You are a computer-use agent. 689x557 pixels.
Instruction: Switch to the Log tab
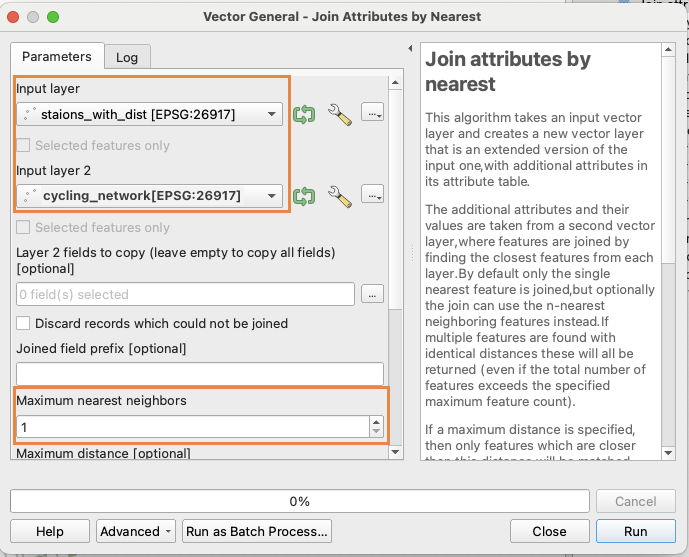point(127,57)
